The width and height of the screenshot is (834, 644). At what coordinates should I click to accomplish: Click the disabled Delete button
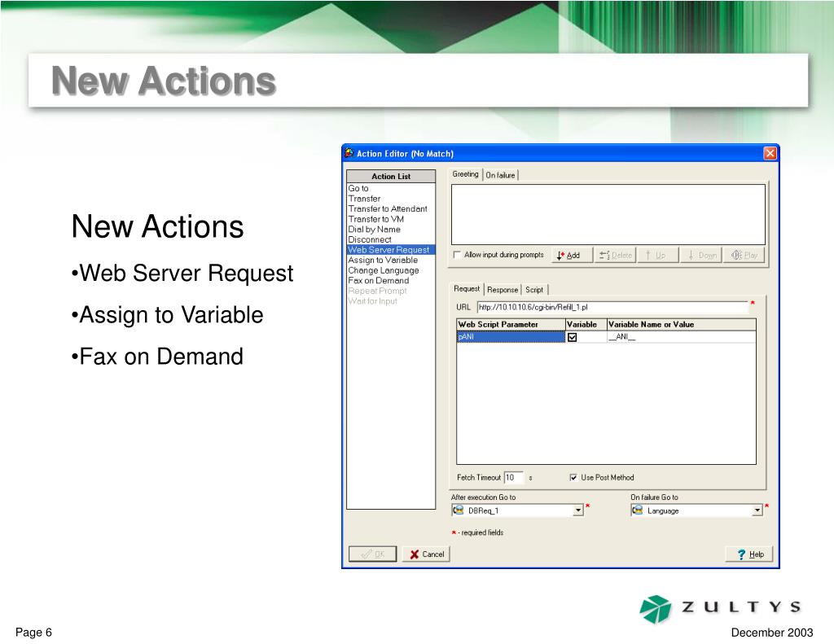[x=616, y=256]
